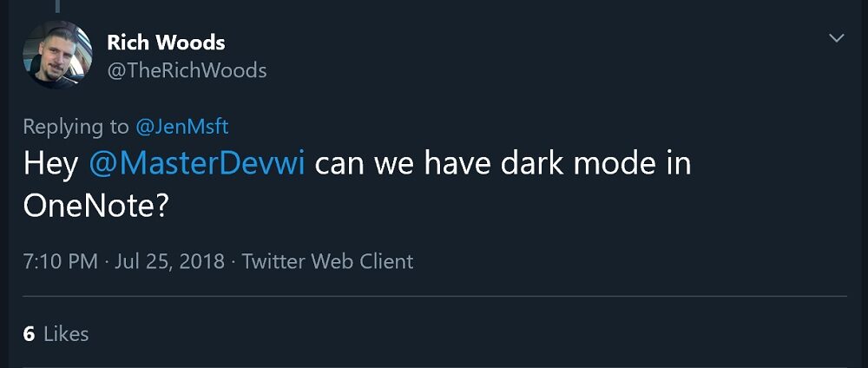Click the 'Likes' label word

tap(66, 333)
